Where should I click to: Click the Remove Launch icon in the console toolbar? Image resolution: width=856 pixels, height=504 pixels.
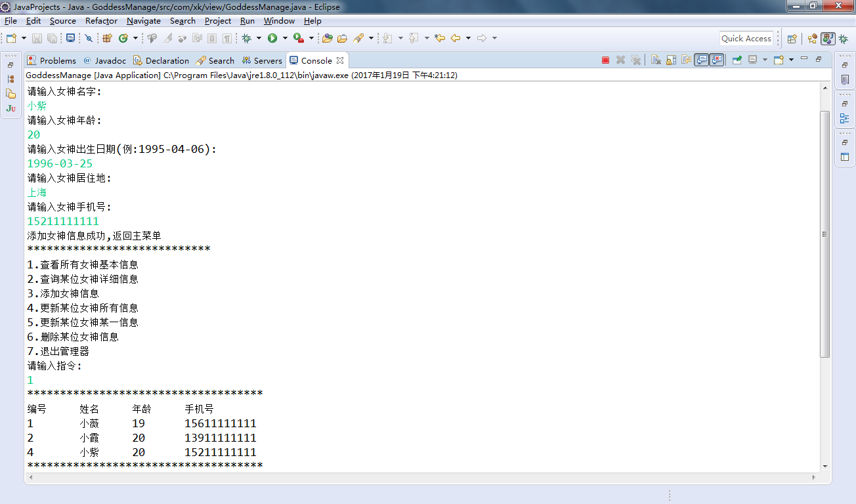[620, 60]
